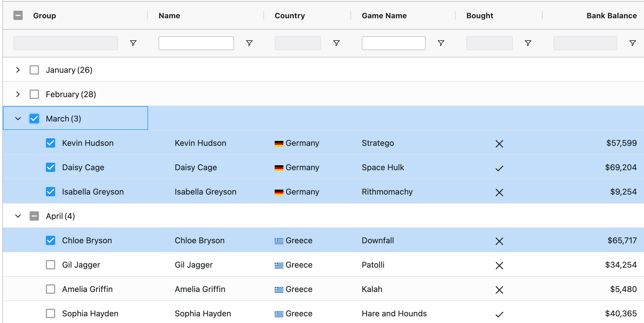
Task: Open the Game Name filter icon
Action: [x=441, y=43]
